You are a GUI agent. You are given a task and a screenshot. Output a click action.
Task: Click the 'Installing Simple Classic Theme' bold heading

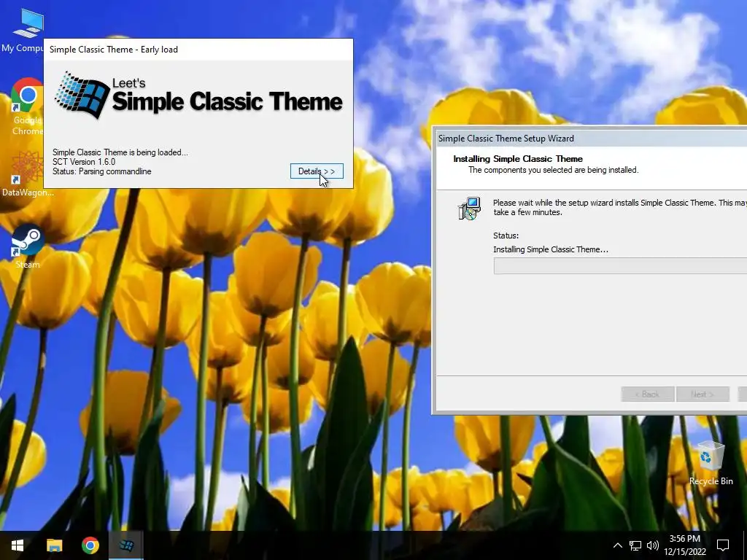pyautogui.click(x=518, y=159)
